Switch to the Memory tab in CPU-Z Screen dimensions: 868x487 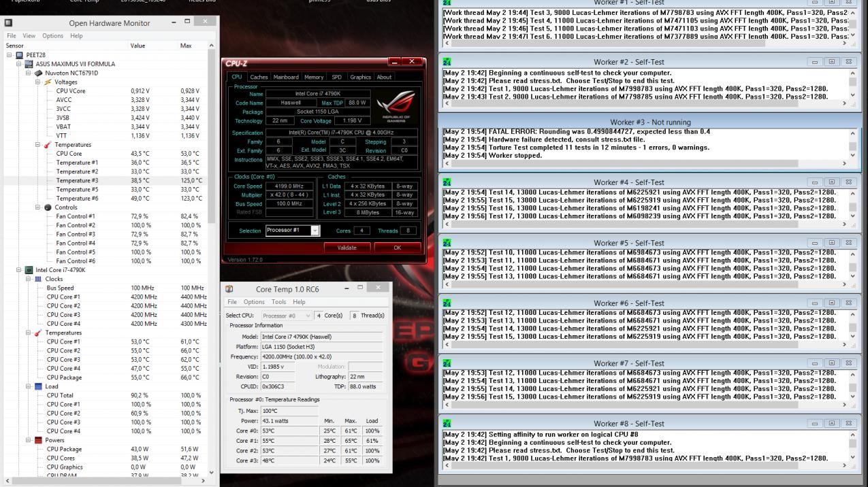point(314,77)
